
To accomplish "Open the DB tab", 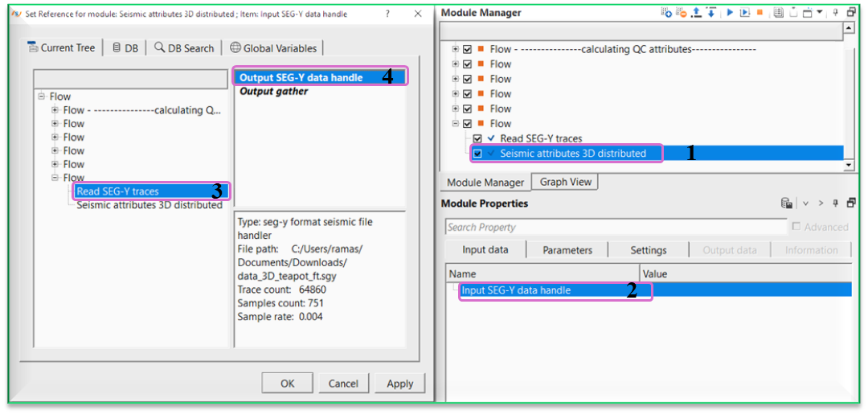I will [x=125, y=48].
